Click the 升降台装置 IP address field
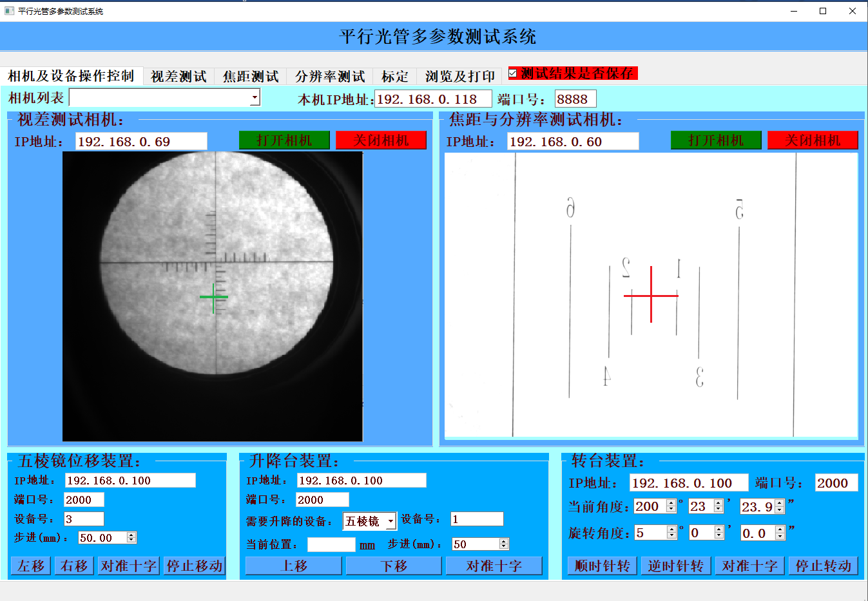Image resolution: width=868 pixels, height=601 pixels. (362, 481)
